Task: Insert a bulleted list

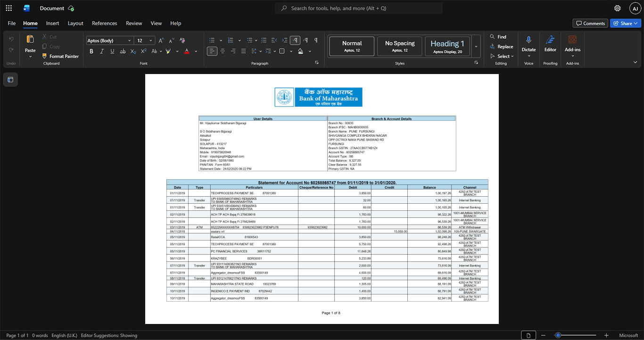Action: pos(212,41)
